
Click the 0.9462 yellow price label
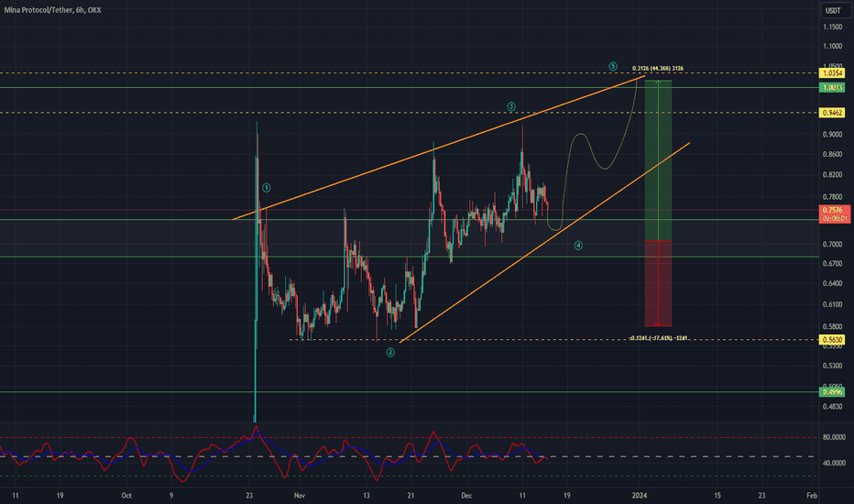tap(833, 113)
